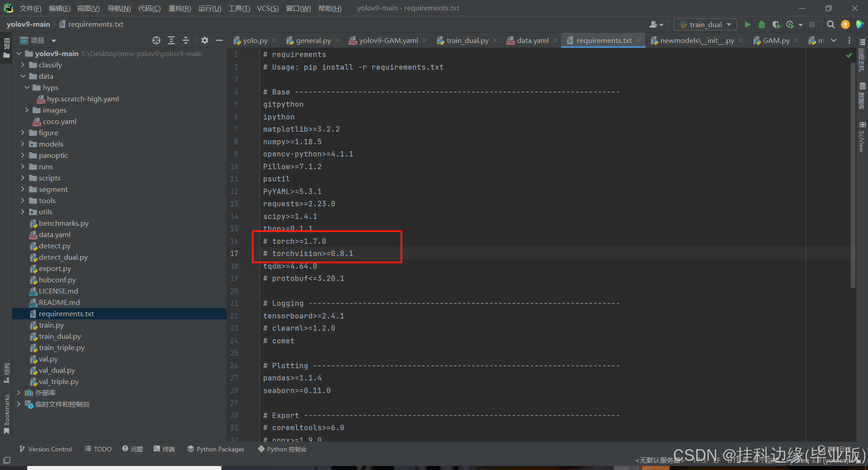The width and height of the screenshot is (868, 470).
Task: Toggle the project tool window side button
Action: 6,48
